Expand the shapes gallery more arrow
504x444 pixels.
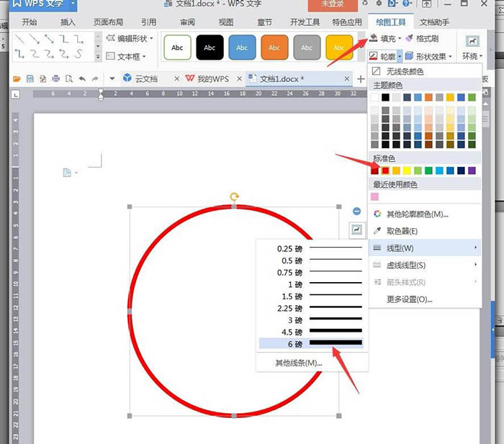98,57
